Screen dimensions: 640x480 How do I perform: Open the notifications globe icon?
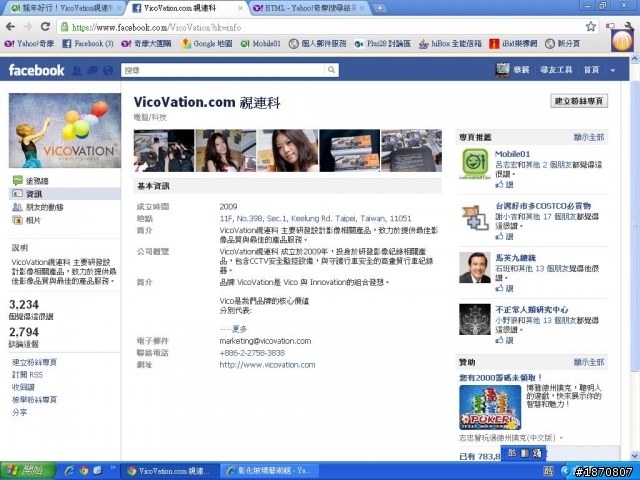click(108, 71)
